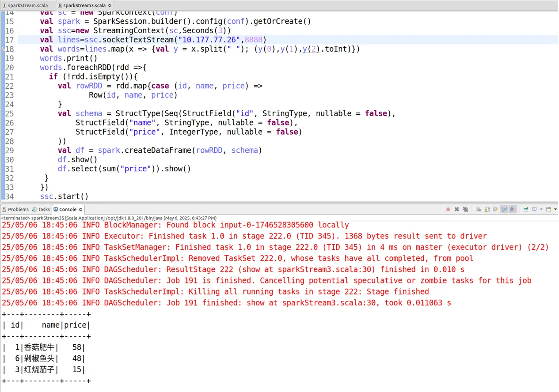Viewport: 559px width, 392px height.
Task: Close the sparkStream3.scala editor tab
Action: click(x=110, y=5)
